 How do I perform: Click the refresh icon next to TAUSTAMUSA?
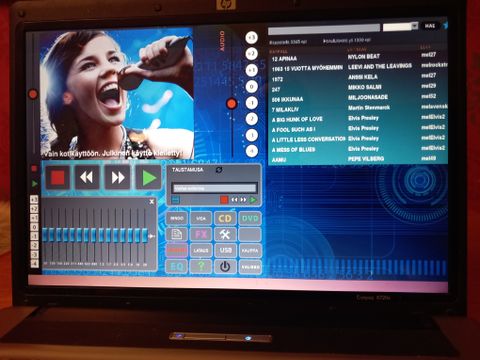pos(219,170)
